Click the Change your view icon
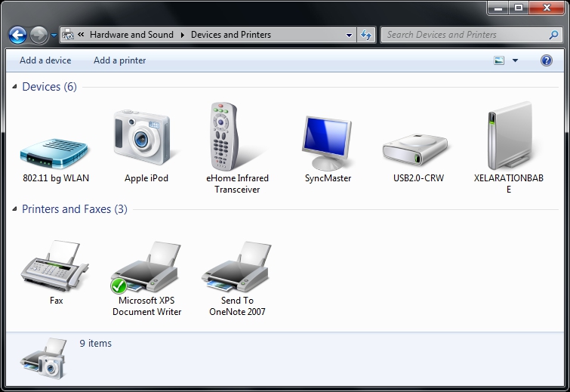Image resolution: width=570 pixels, height=392 pixels. (499, 60)
